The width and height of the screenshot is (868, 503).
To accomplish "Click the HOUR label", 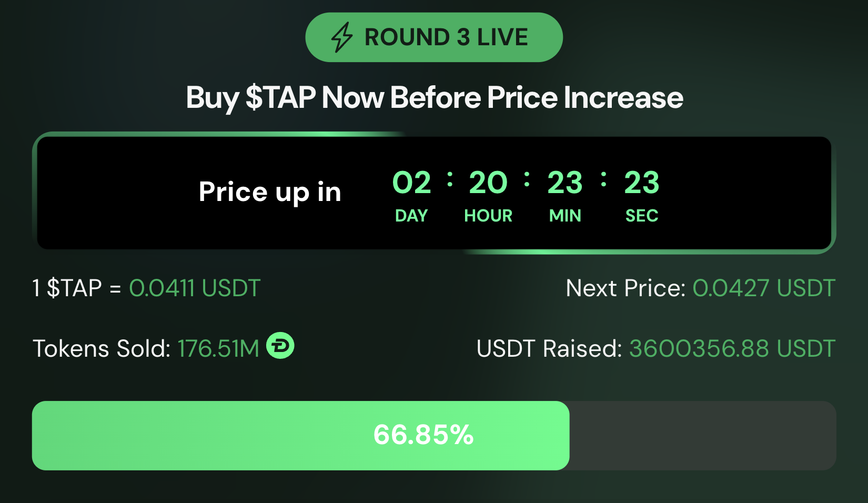I will pyautogui.click(x=488, y=216).
